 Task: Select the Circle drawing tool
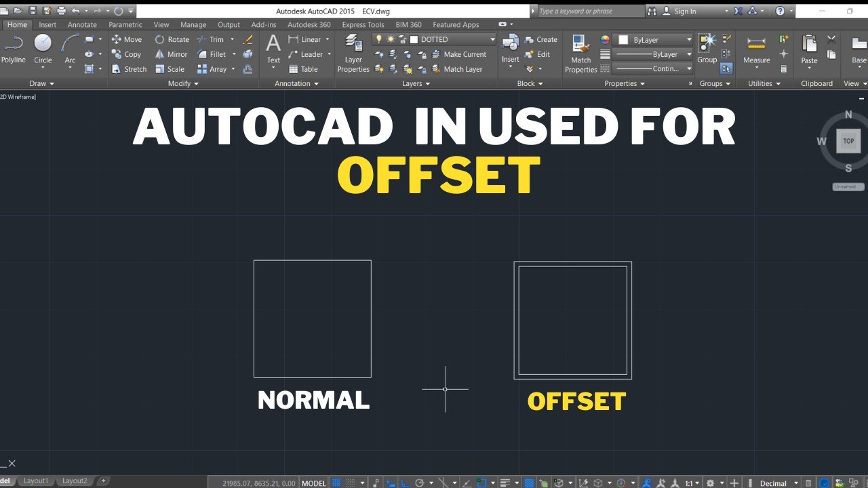43,49
